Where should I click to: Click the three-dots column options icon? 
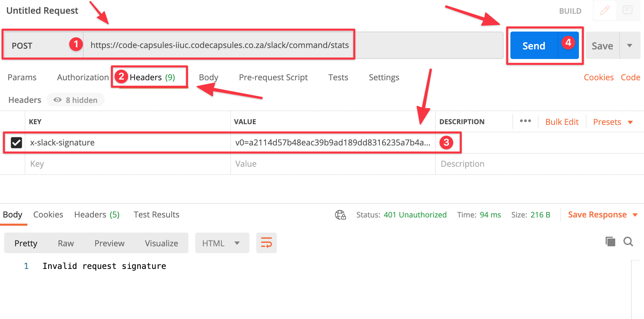pyautogui.click(x=525, y=121)
